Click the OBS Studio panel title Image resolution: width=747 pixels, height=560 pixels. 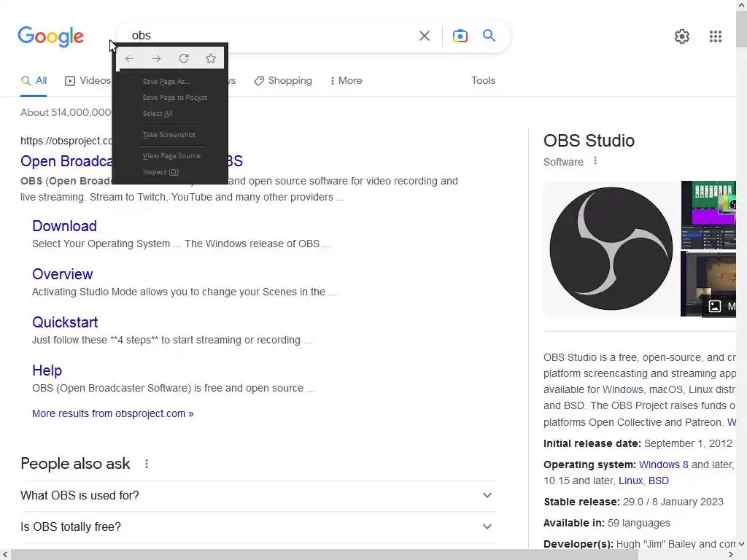[589, 141]
